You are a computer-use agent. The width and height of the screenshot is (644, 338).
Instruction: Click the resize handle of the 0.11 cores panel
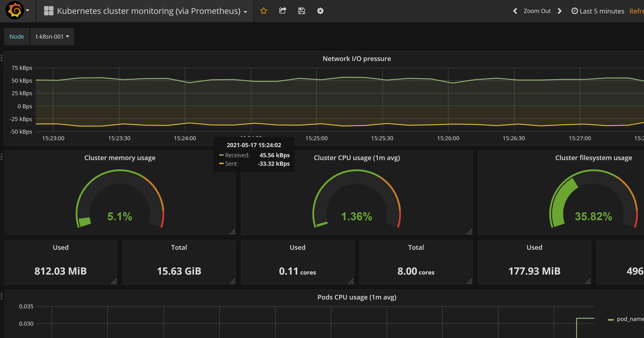coord(351,281)
